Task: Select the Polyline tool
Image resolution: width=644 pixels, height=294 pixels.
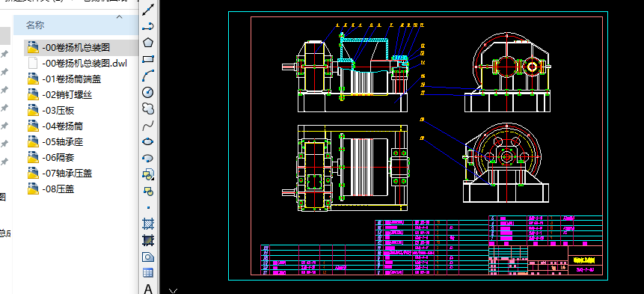Action: (x=148, y=26)
